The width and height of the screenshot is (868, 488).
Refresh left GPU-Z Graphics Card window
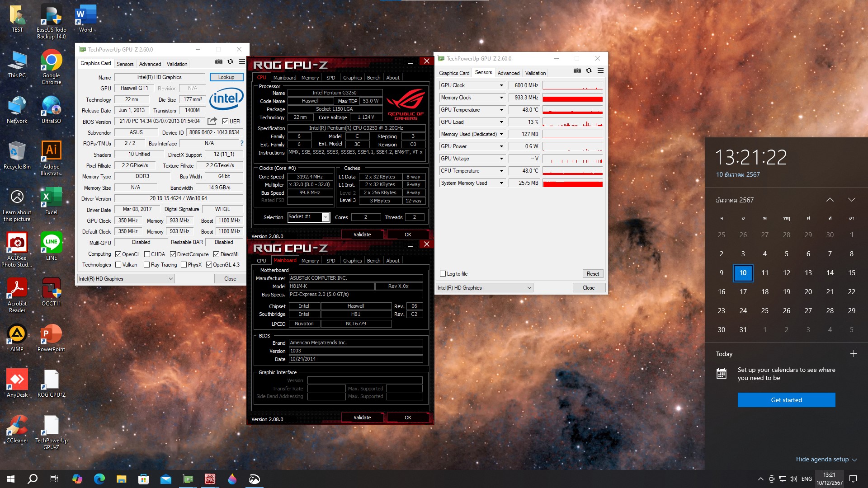230,61
